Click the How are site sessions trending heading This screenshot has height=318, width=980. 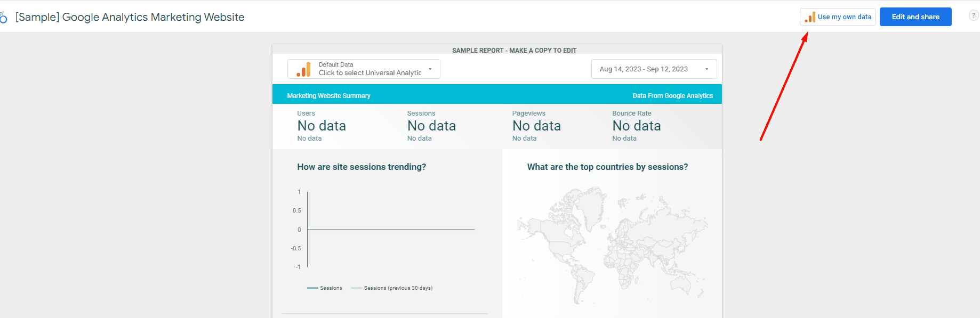[362, 167]
